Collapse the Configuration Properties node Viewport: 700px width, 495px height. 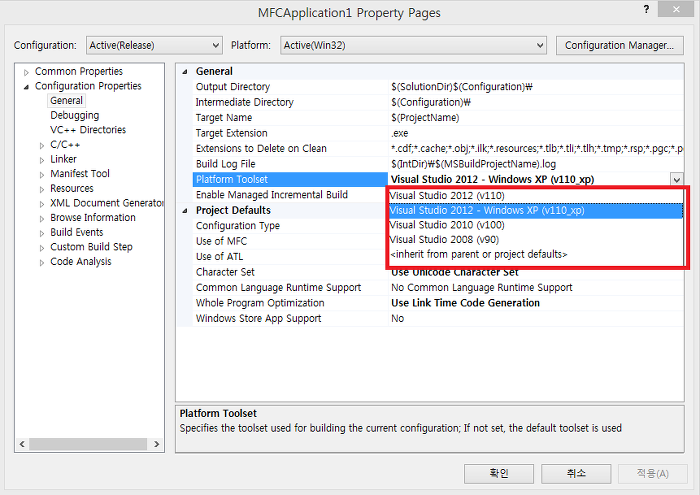26,87
